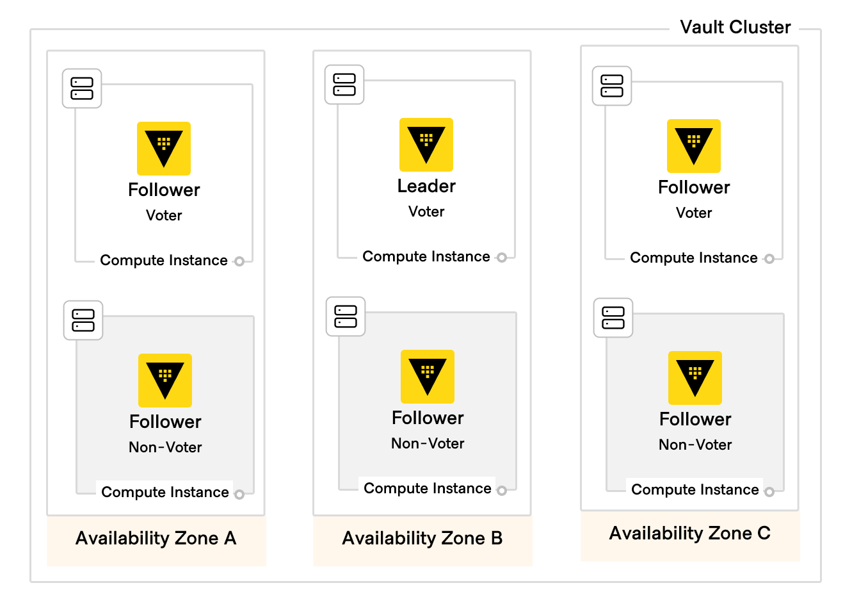Screen dimensions: 868x615
Task: Click server icon of Zone A non-voter instance
Action: [83, 320]
